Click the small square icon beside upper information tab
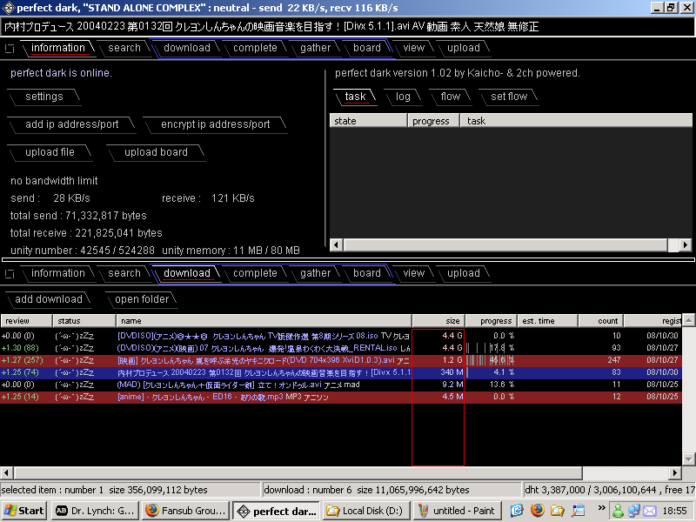The image size is (696, 522). tap(8, 48)
